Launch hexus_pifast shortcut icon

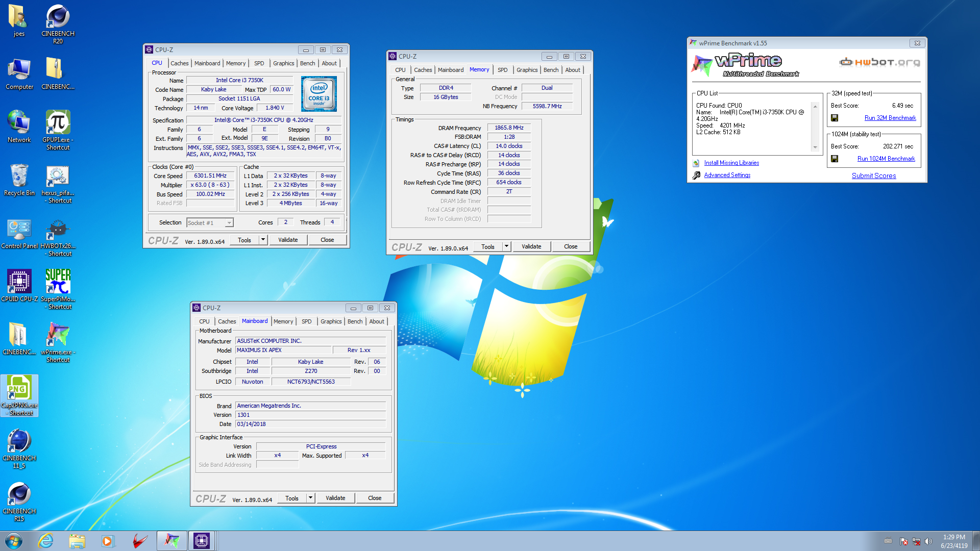click(x=58, y=184)
